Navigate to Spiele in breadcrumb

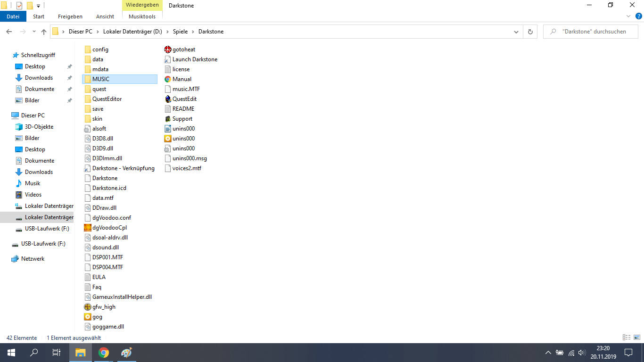coord(180,32)
